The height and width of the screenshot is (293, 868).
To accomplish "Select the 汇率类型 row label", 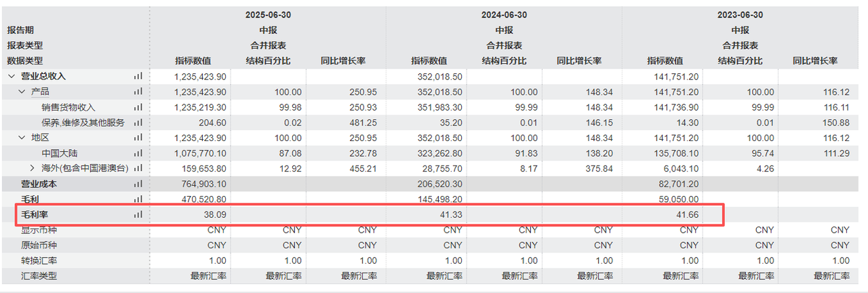I will click(39, 275).
